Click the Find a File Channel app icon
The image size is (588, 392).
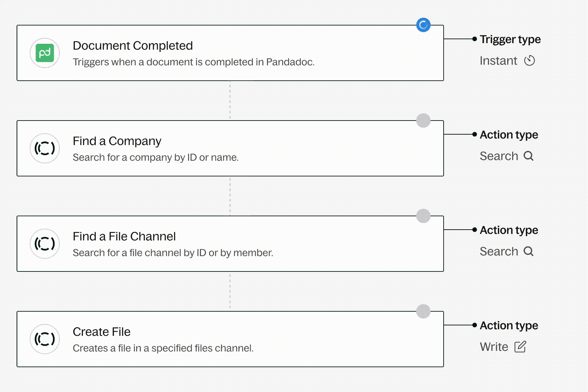click(x=45, y=244)
